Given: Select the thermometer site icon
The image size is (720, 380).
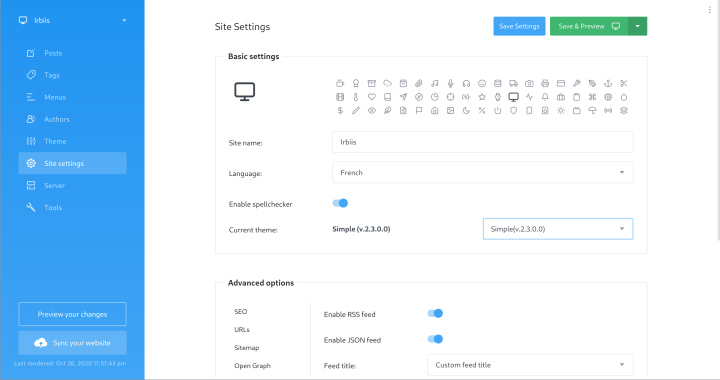Looking at the screenshot, I should 355,97.
